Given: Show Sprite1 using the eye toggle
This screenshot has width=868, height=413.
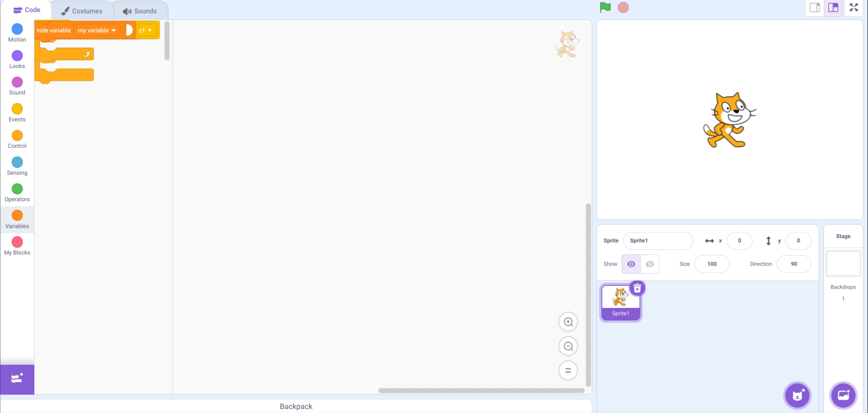Looking at the screenshot, I should [631, 264].
